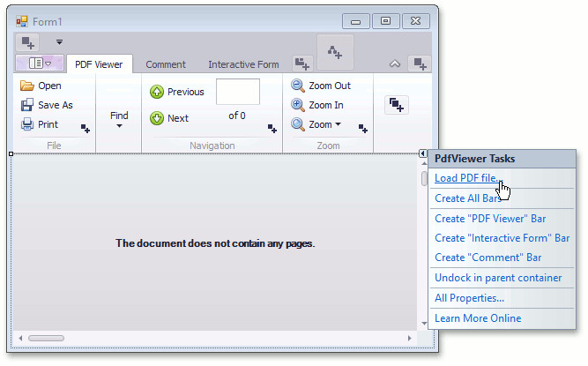Click the horizontal scrollbar left arrow
Screen dimensions: 588x366
pos(20,339)
